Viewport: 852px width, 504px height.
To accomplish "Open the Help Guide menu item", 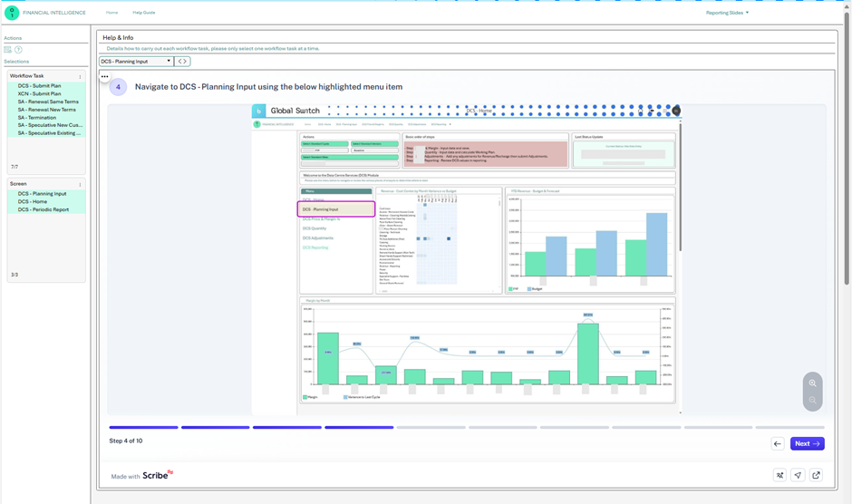I will click(144, 13).
